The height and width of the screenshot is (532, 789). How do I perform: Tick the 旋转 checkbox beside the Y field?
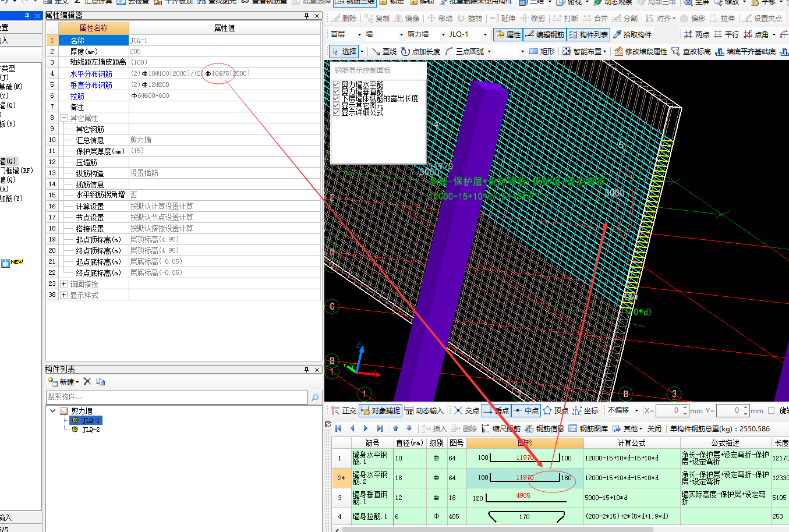pos(772,411)
